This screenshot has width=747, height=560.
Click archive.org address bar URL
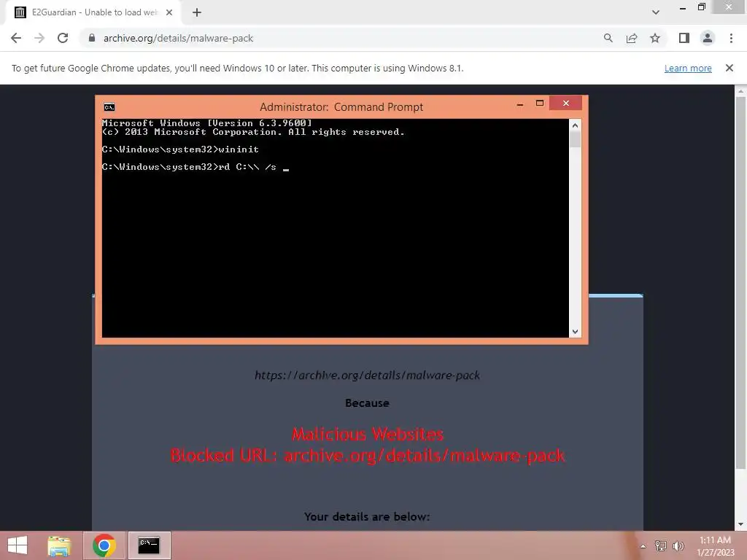click(178, 38)
